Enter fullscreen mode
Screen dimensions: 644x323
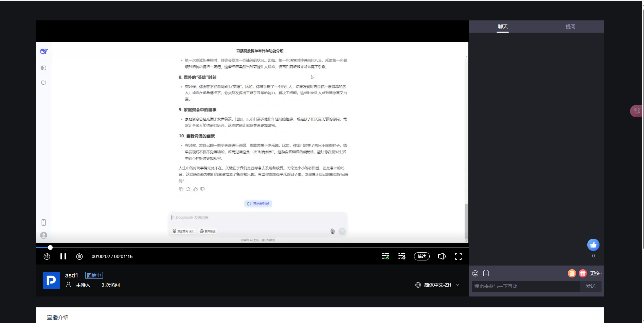458,256
